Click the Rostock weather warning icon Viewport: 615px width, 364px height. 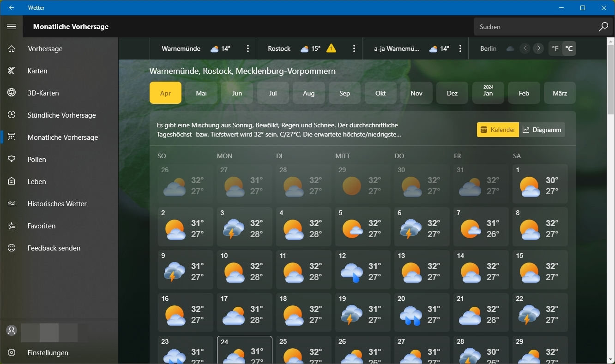click(x=331, y=48)
